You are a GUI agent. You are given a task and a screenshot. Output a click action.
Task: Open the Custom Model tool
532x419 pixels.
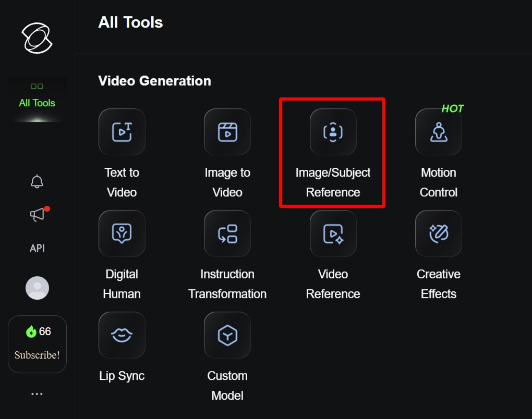pos(227,335)
